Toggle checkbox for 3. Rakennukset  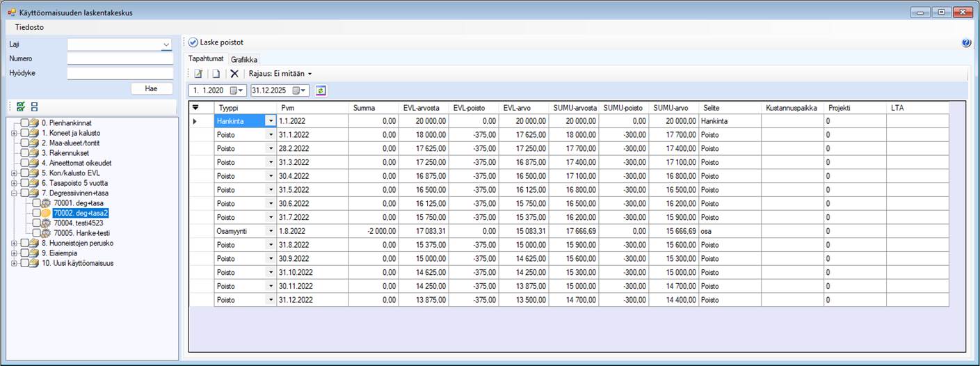click(x=25, y=153)
